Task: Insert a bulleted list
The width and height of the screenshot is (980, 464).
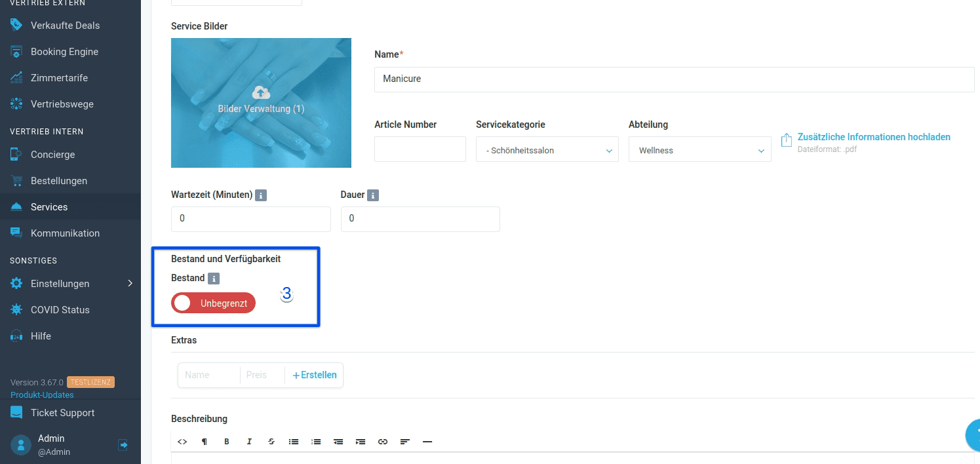Action: pos(294,442)
